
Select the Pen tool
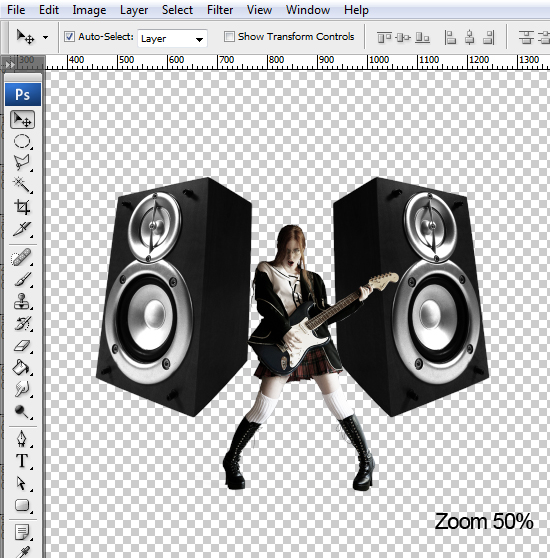[22, 438]
